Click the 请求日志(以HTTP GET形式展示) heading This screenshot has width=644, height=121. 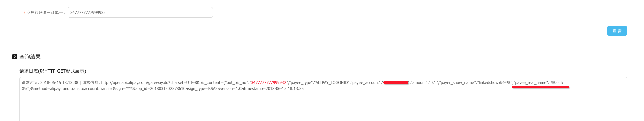point(53,71)
